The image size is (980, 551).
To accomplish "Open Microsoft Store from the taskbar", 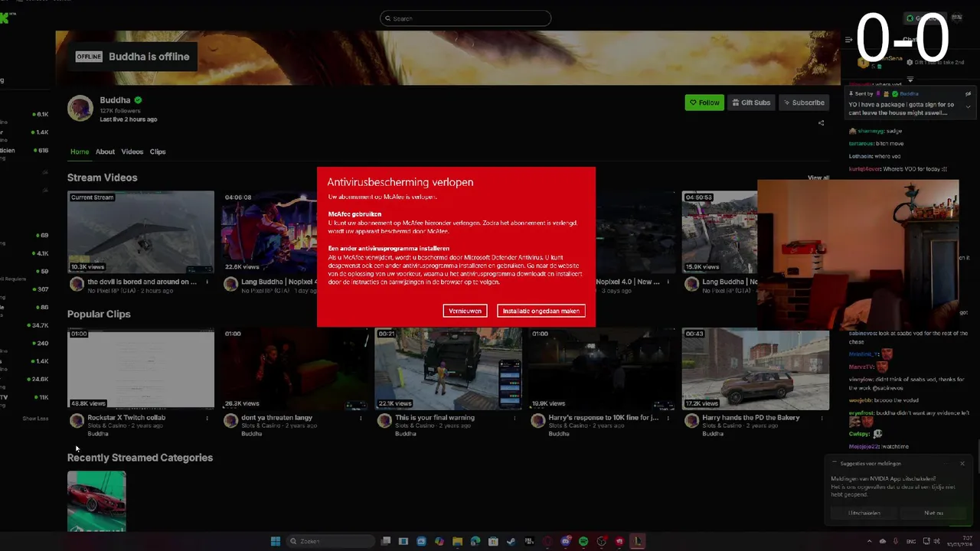I will click(493, 541).
